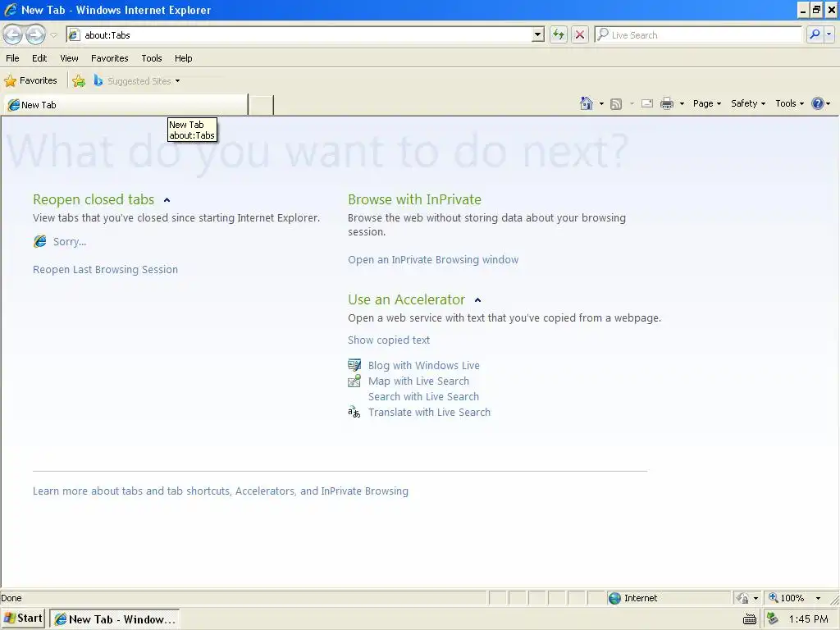Open the View menu
Screen dimensions: 840x630
tap(69, 58)
